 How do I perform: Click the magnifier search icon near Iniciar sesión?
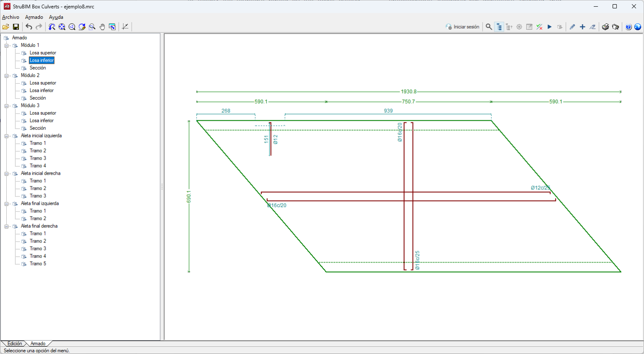click(x=488, y=26)
